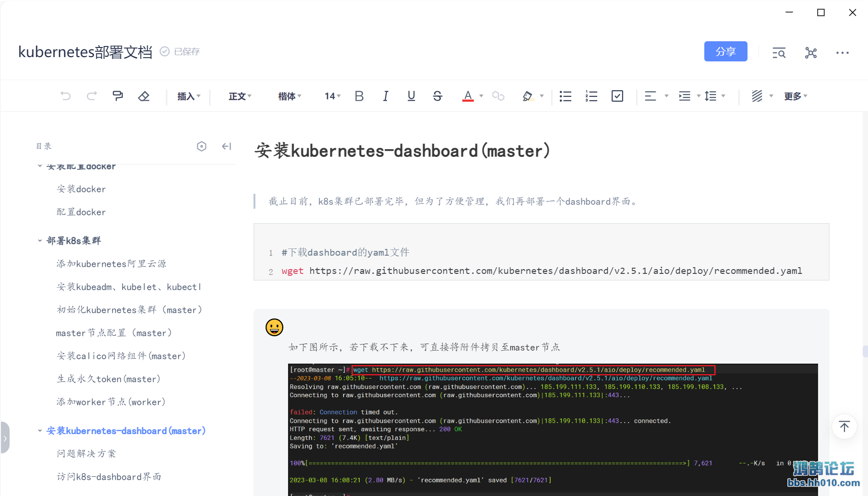Image resolution: width=868 pixels, height=496 pixels.
Task: Click the smiley emoji in the callout
Action: [x=275, y=327]
